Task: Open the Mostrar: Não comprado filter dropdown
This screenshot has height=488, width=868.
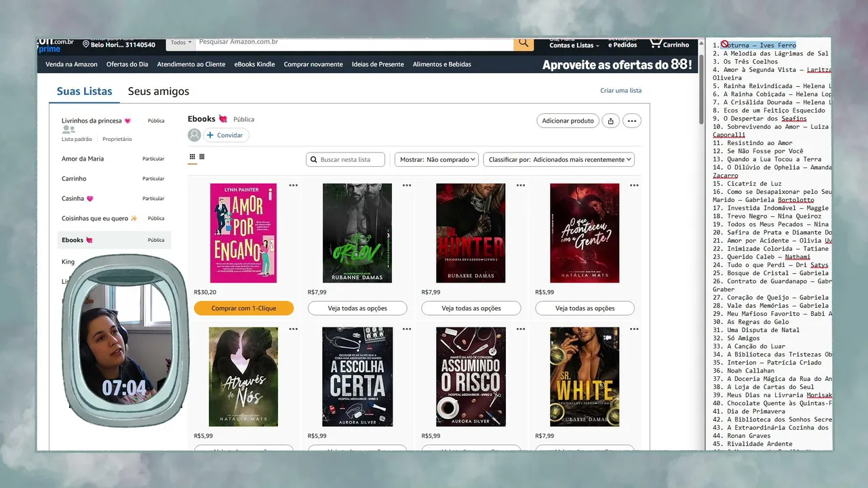Action: pos(437,159)
